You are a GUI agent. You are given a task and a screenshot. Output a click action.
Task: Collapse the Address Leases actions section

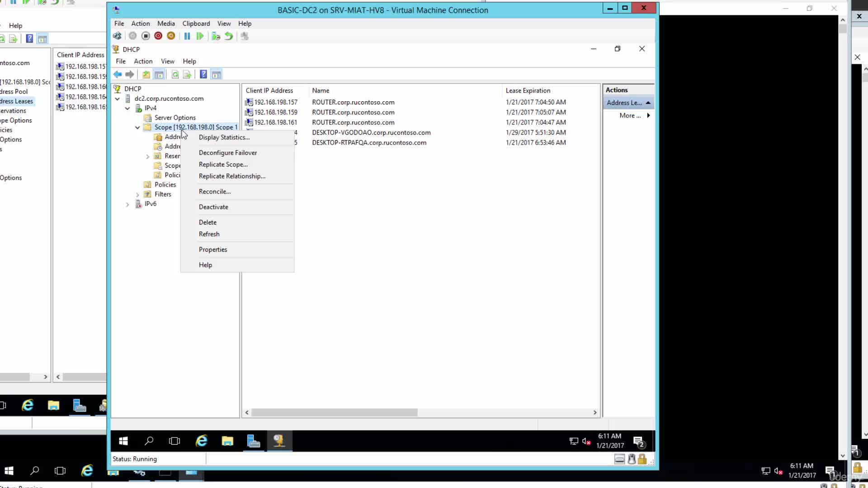tap(648, 103)
